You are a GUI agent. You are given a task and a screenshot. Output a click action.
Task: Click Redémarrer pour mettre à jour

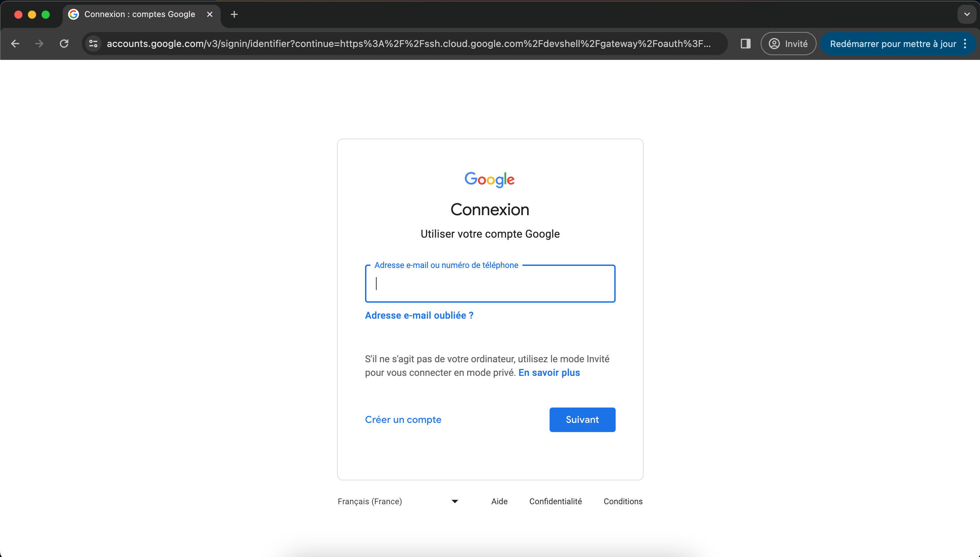[x=893, y=44]
